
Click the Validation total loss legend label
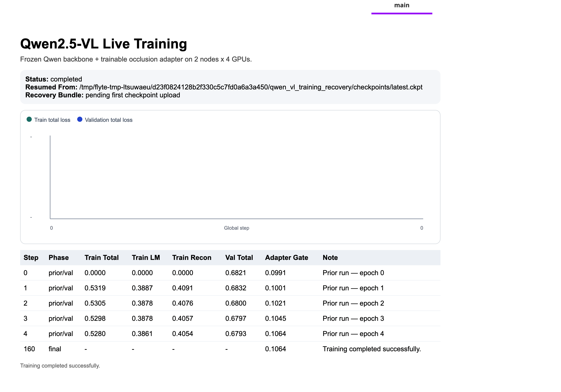(109, 120)
